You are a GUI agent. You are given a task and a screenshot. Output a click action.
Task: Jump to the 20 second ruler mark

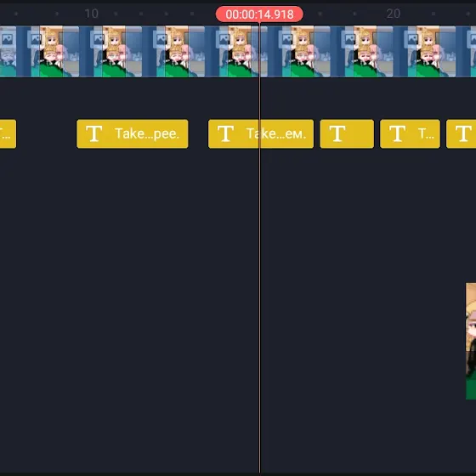pos(393,14)
